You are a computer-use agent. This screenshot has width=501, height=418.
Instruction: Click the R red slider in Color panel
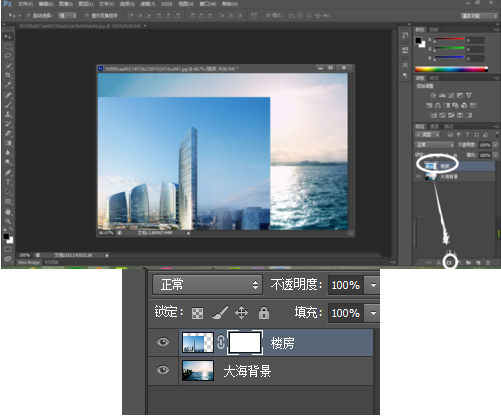[x=449, y=39]
